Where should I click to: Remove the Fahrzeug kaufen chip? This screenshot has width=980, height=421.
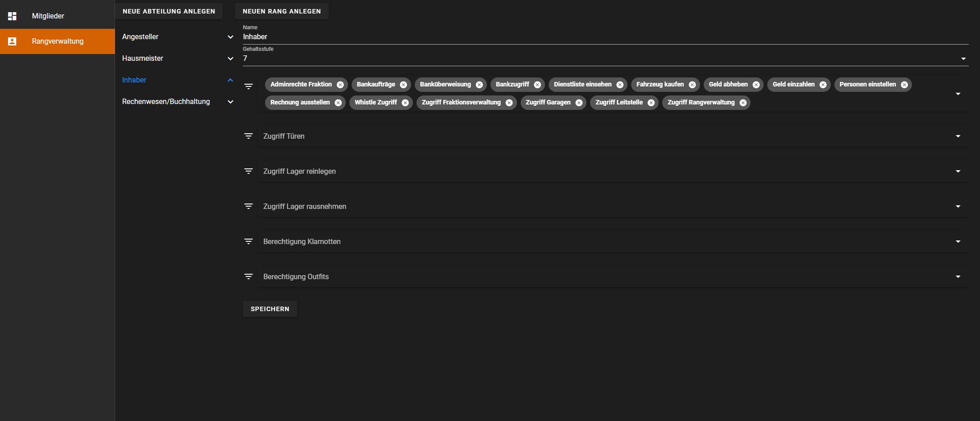692,85
